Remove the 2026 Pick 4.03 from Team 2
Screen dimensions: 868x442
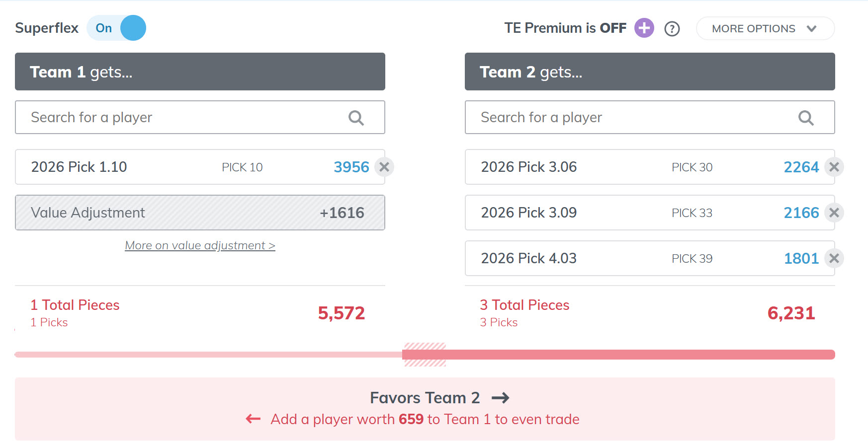[x=834, y=258]
